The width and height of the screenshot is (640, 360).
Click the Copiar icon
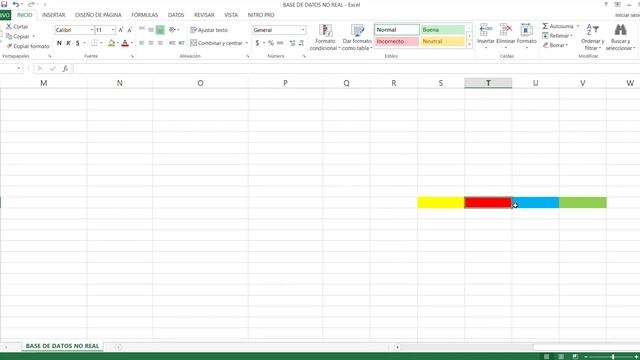click(9, 36)
